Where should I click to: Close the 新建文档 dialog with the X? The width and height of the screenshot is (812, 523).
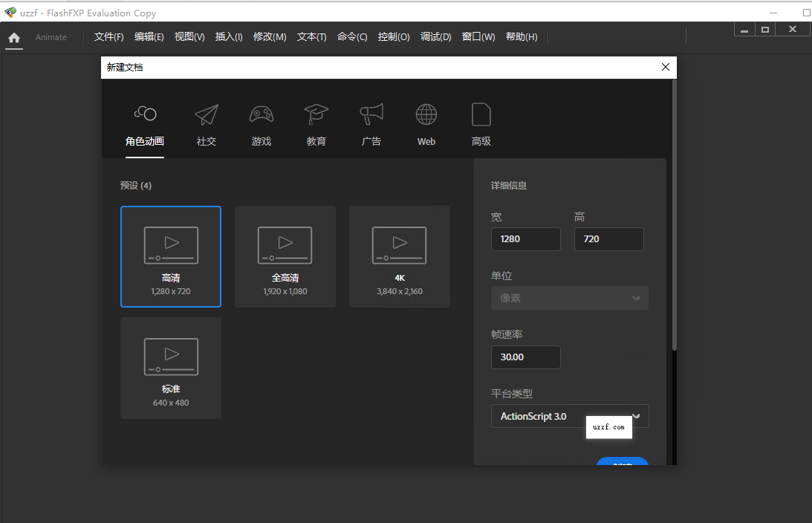coord(666,67)
